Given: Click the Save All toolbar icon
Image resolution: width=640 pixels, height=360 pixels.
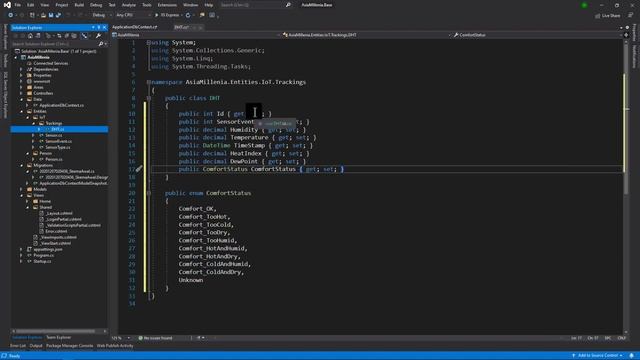Looking at the screenshot, I should click(58, 15).
